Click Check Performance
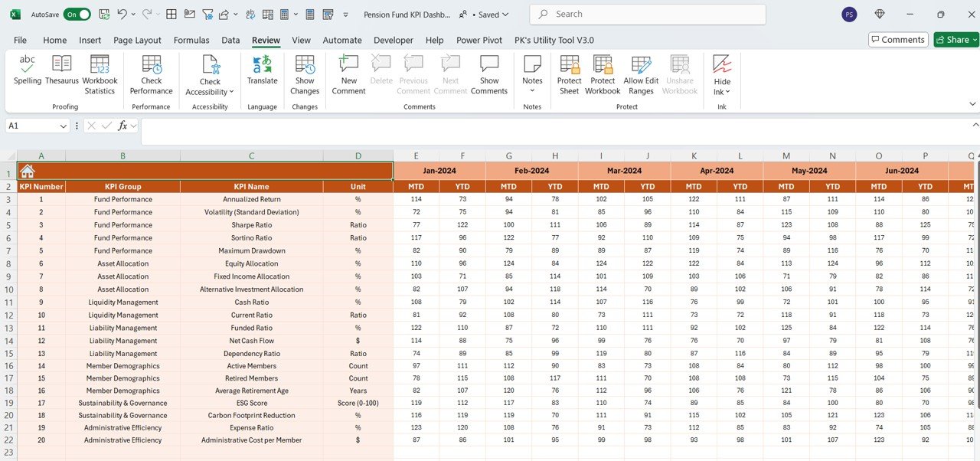980x461 pixels. (151, 75)
